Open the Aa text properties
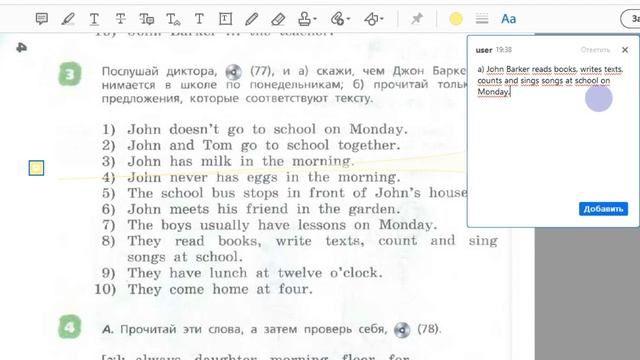640x360 pixels. click(x=509, y=19)
